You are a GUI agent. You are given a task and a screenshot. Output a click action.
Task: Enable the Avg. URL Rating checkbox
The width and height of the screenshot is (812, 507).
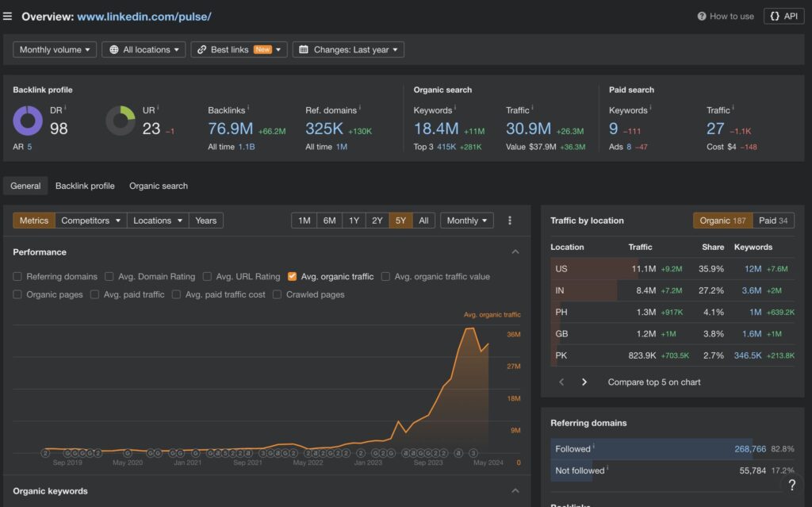point(207,276)
